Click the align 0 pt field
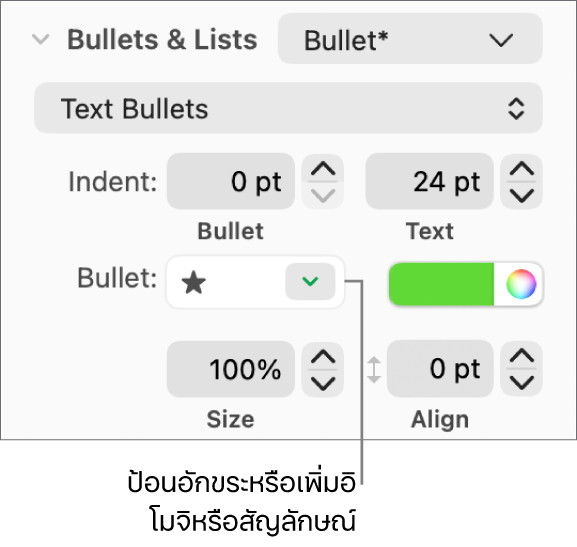577x547 pixels. (x=440, y=368)
